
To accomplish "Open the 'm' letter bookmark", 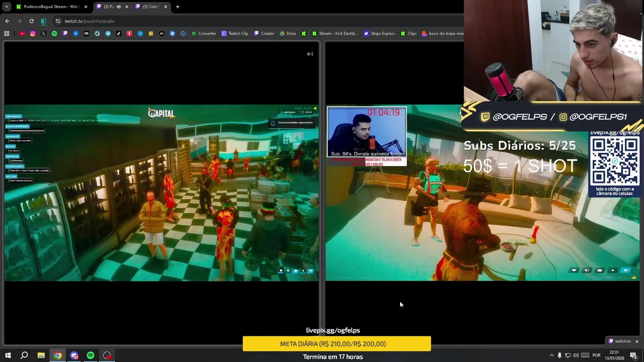I will click(x=87, y=34).
